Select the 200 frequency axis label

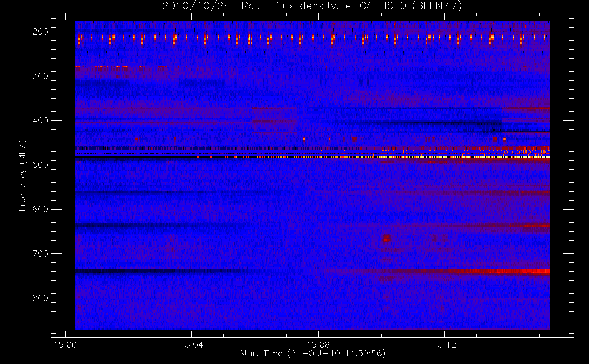click(40, 32)
